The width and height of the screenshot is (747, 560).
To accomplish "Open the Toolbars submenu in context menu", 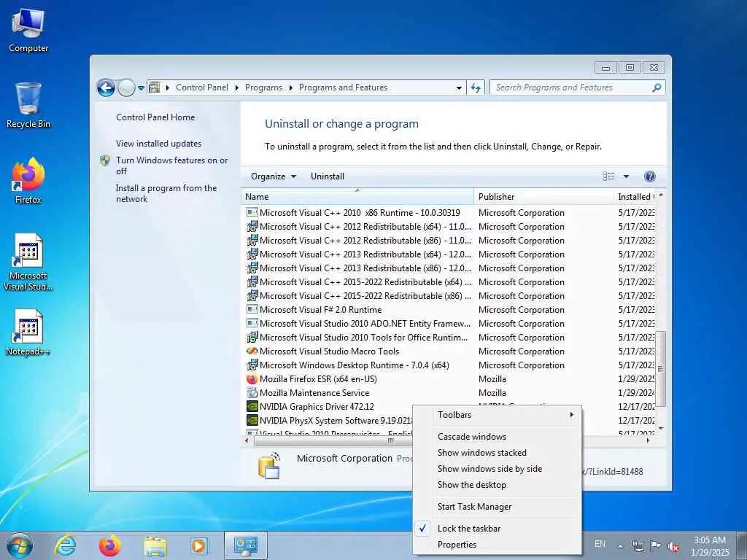I will pyautogui.click(x=497, y=415).
